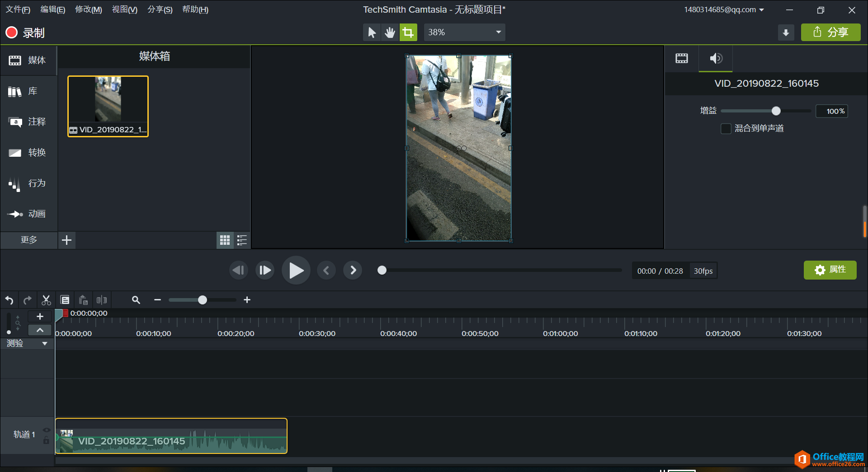868x472 pixels.
Task: Click the video preview on canvas
Action: tap(458, 148)
